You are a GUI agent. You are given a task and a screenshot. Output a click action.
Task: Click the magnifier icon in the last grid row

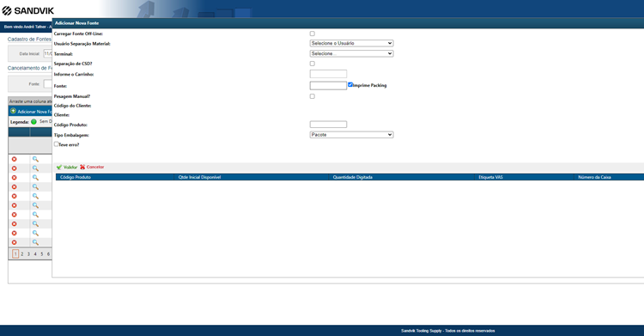[x=35, y=242]
